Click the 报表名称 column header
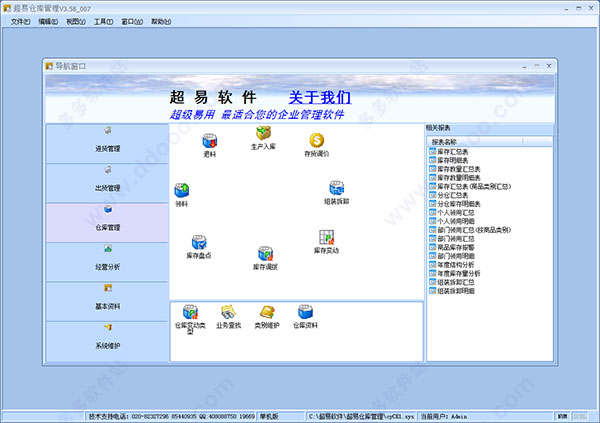The height and width of the screenshot is (423, 600). coord(474,142)
